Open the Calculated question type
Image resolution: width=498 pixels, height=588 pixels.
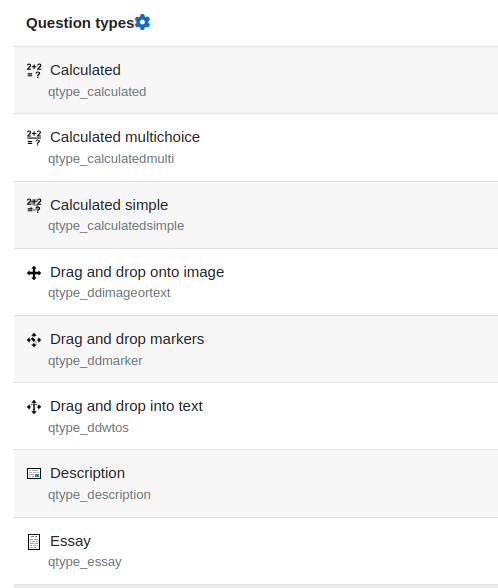point(86,70)
